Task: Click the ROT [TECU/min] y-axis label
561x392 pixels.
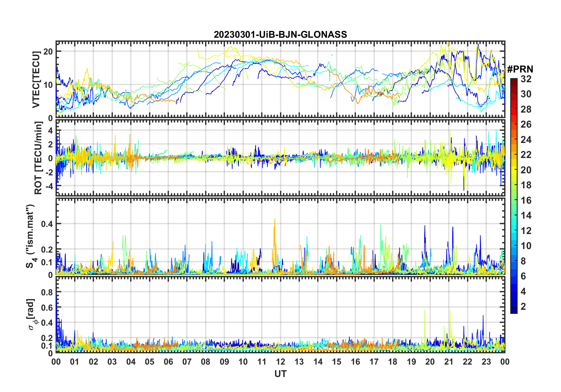Action: [x=38, y=158]
